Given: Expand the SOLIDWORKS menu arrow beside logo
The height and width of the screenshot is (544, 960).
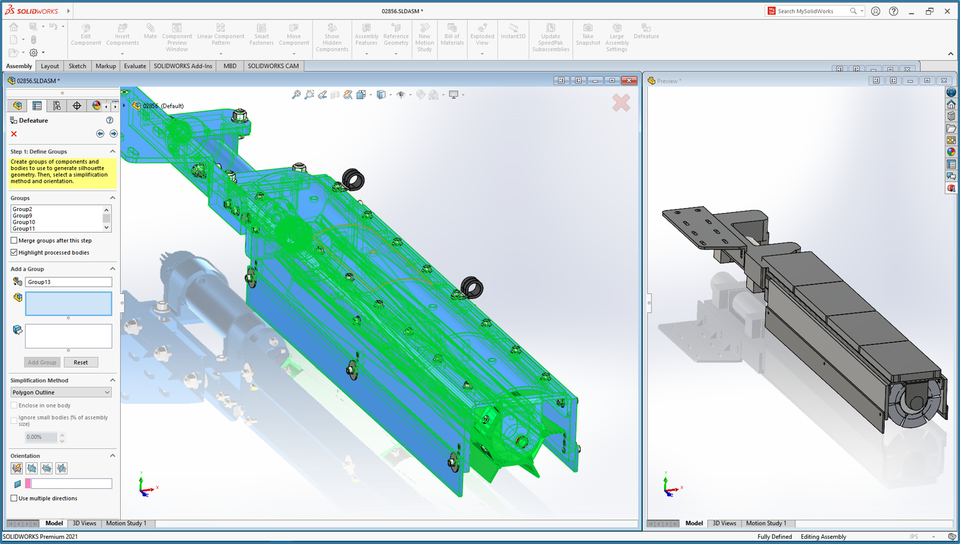Looking at the screenshot, I should [x=68, y=11].
